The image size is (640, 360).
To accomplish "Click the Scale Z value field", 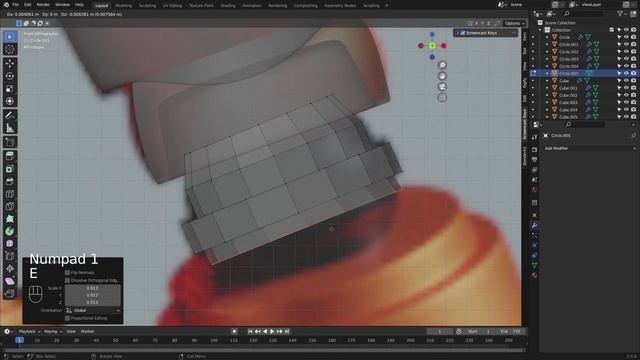I will (93, 302).
